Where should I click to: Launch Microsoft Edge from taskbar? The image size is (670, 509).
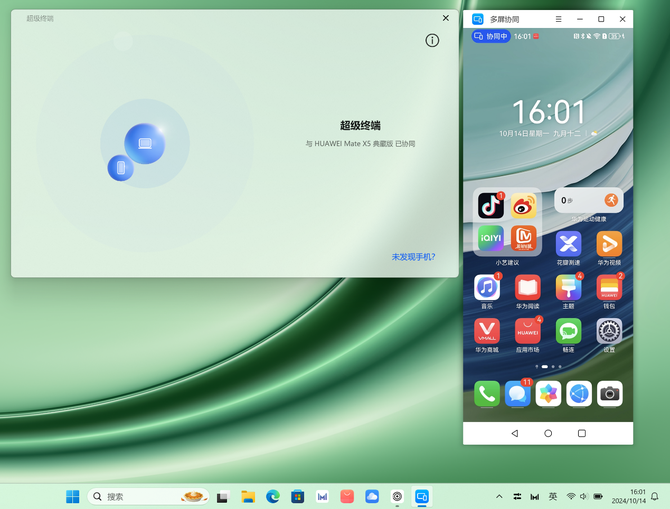click(273, 497)
